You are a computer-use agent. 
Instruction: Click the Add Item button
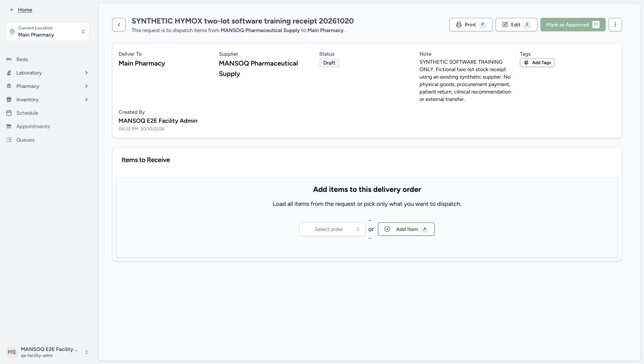[x=406, y=229]
